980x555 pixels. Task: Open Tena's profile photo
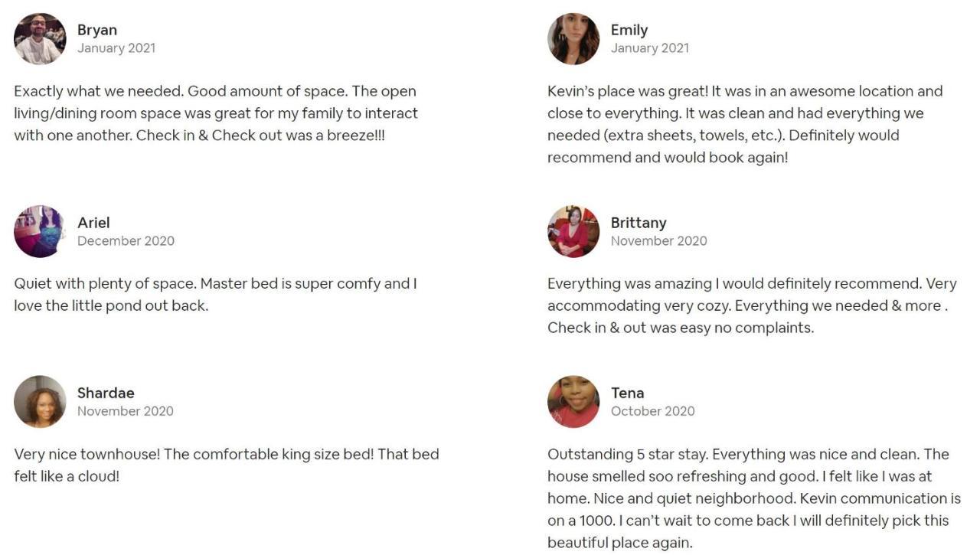573,401
